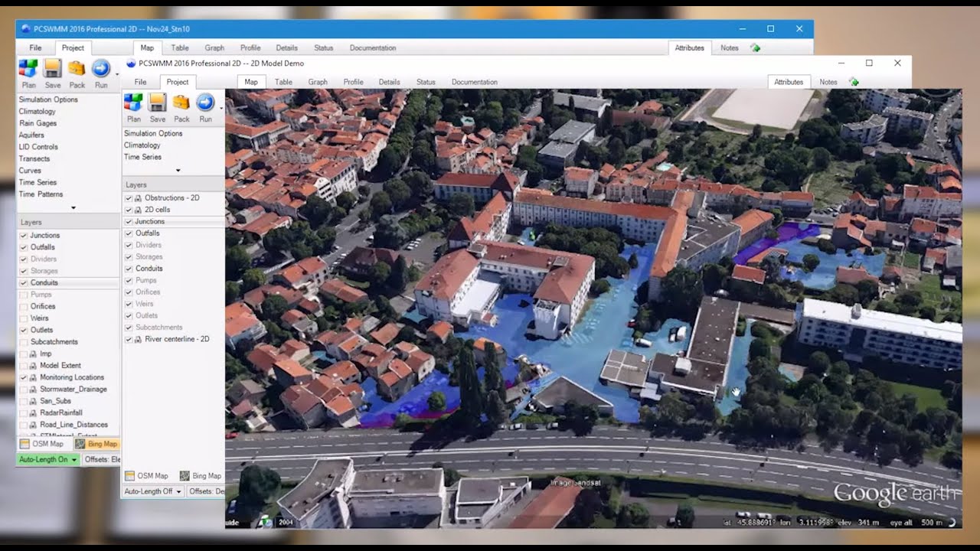Screen dimensions: 980x551
Task: Open the File menu in 2D Model Demo
Action: 141,82
